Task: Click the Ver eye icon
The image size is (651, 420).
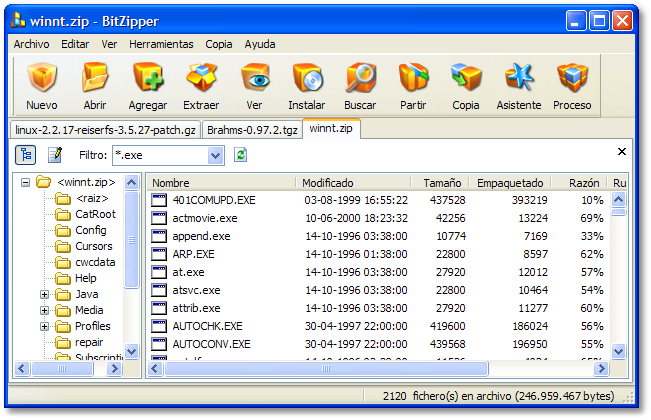Action: coord(255,78)
